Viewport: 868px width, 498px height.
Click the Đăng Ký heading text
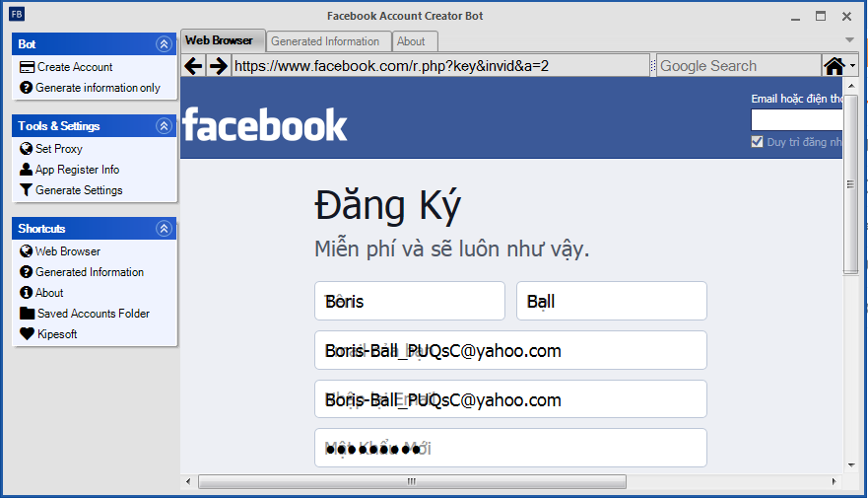(x=387, y=206)
